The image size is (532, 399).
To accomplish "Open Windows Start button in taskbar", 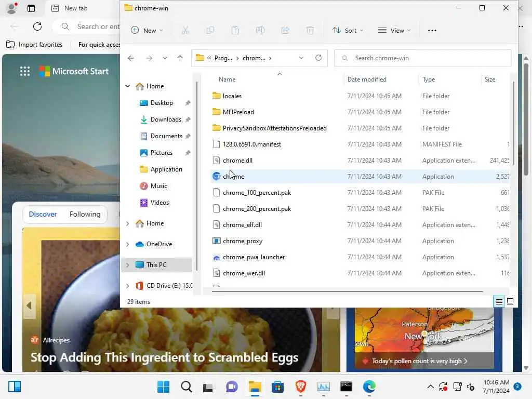I will coord(164,387).
